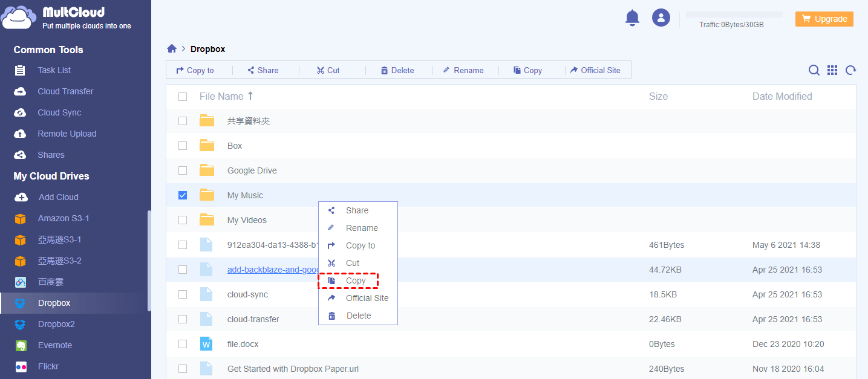Check the cloud-transfer file checkbox

click(183, 319)
